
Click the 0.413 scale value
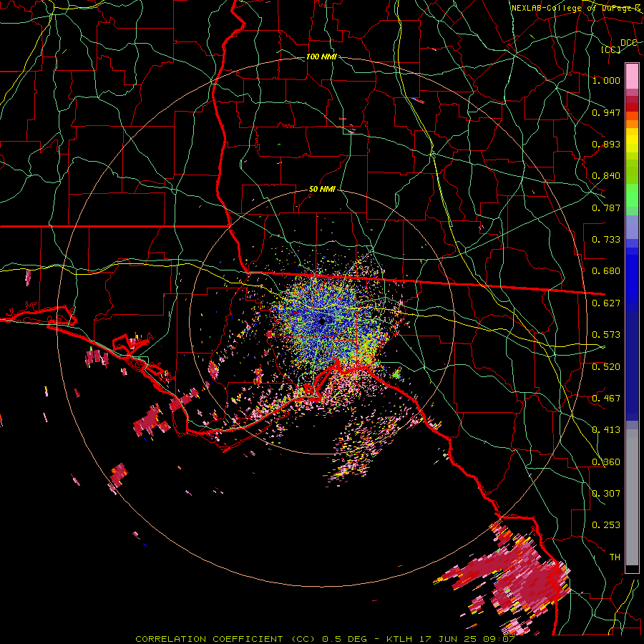(x=606, y=430)
